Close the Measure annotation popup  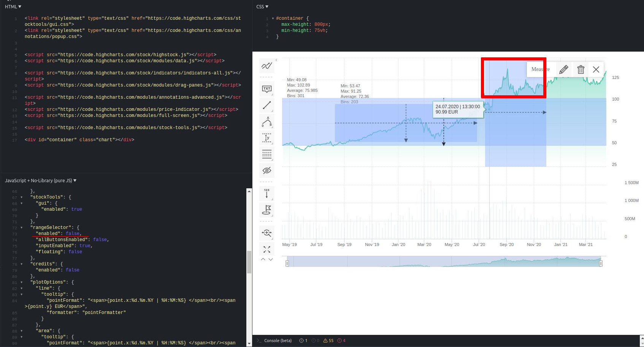tap(596, 69)
